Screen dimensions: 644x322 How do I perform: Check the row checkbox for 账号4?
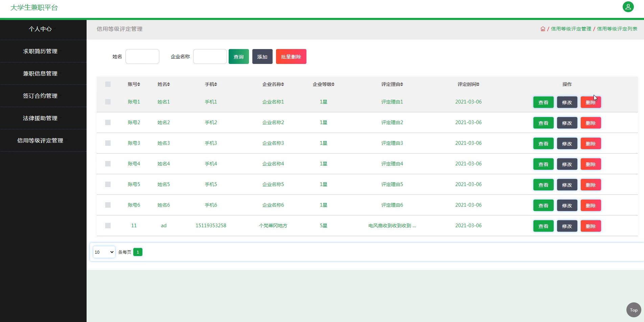108,164
